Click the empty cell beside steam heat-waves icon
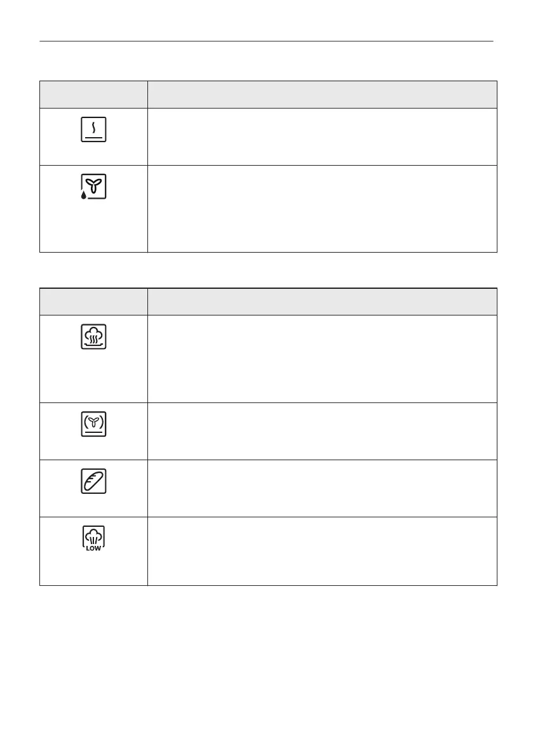Viewport: 533px width, 756px height. point(322,359)
